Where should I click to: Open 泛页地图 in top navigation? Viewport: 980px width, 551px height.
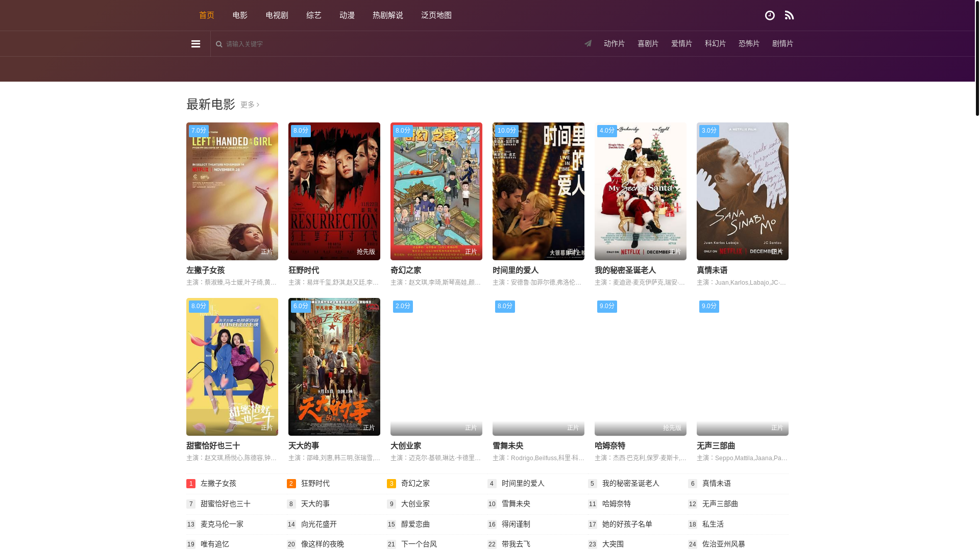point(436,15)
